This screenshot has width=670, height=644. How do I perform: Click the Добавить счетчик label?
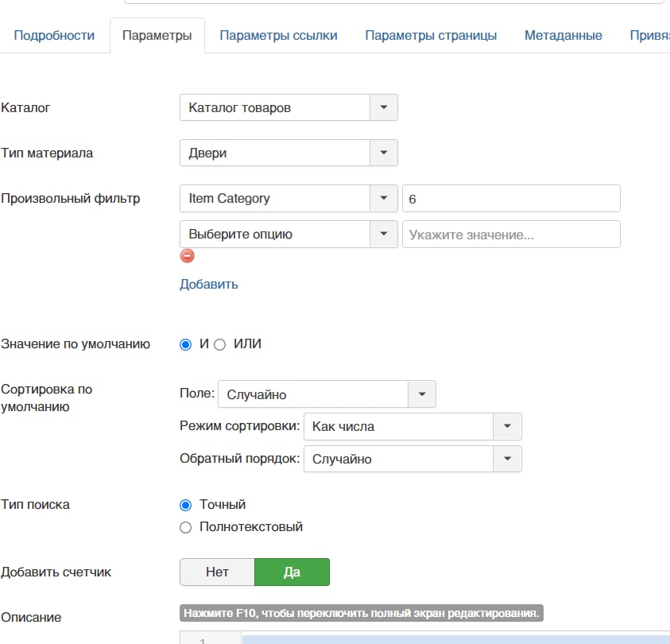[56, 572]
